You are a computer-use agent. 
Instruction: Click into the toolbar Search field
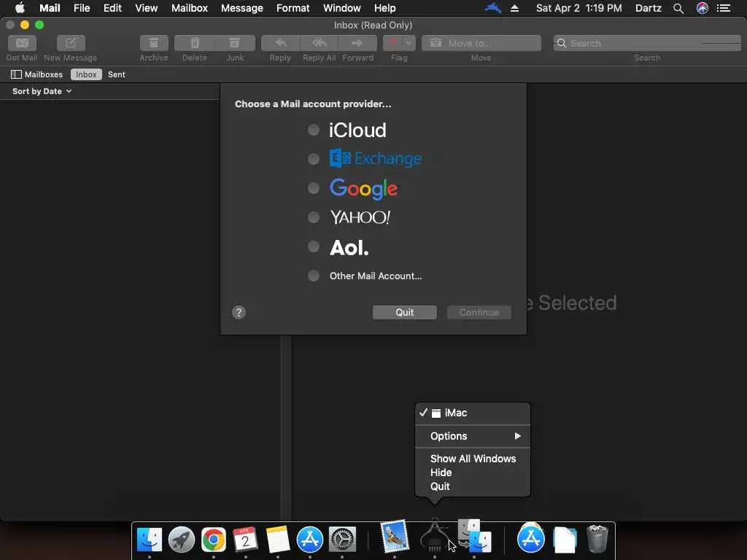(x=647, y=43)
